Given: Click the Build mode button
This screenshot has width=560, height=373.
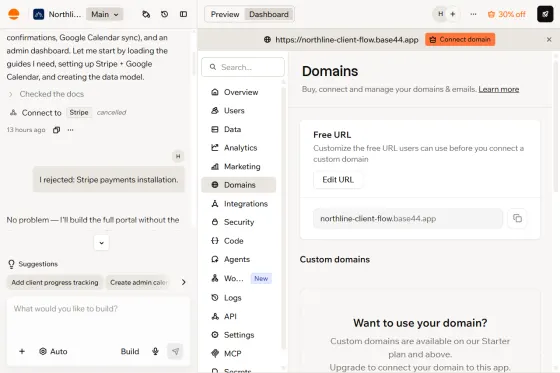Looking at the screenshot, I should (130, 352).
